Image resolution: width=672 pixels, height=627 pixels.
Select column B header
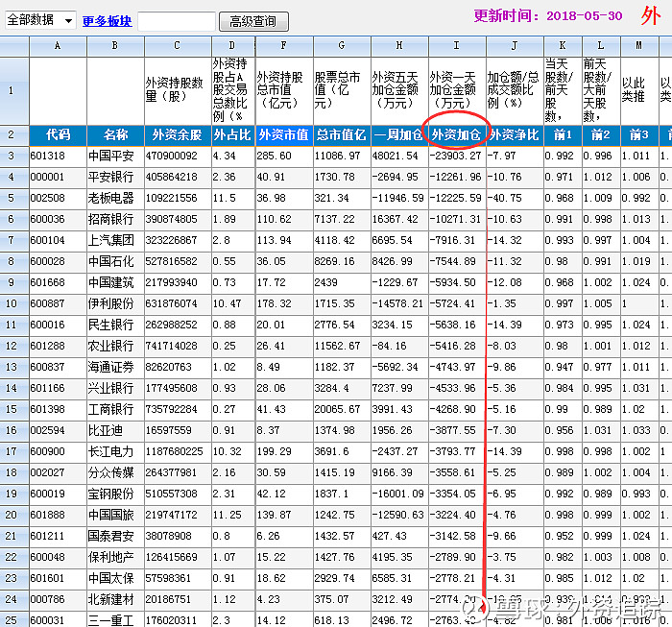tap(115, 46)
